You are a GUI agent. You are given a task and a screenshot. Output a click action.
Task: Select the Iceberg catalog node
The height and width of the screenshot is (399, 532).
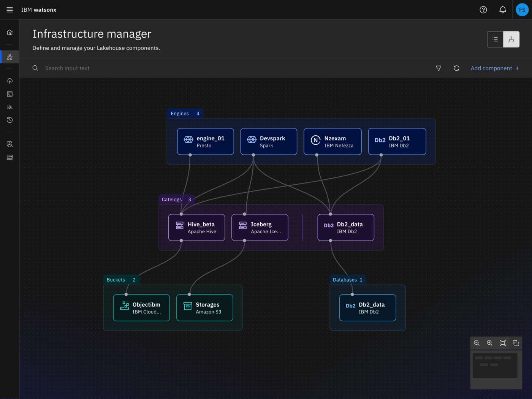point(260,228)
